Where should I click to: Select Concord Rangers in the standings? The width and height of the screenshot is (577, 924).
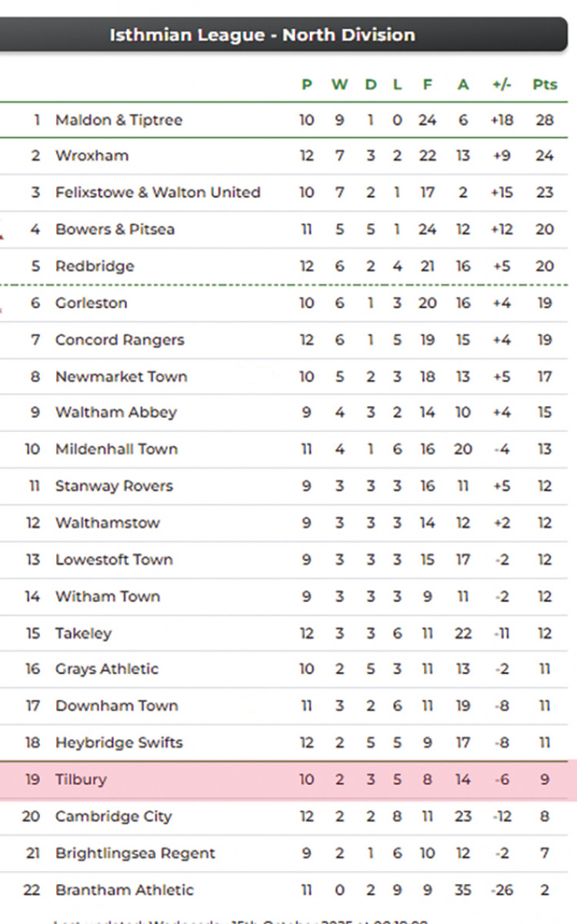click(x=119, y=340)
